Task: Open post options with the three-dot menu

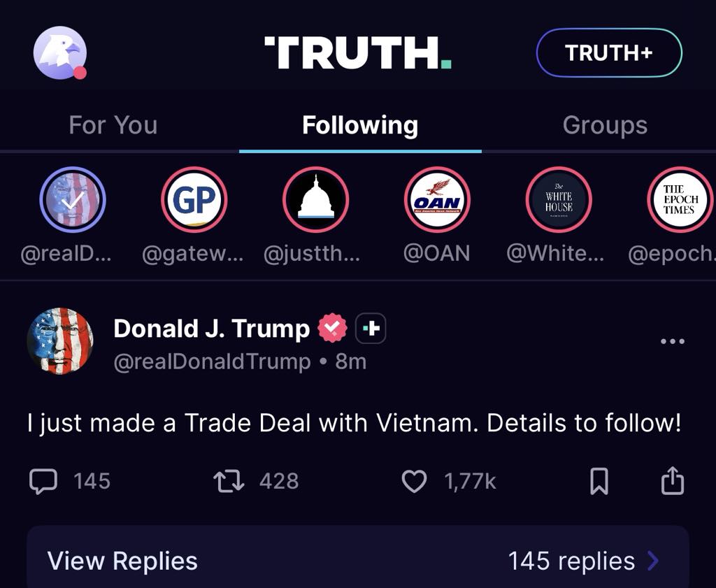Action: 673,340
